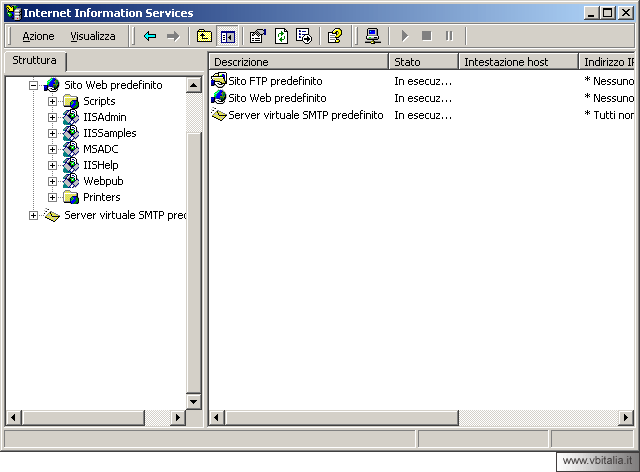Click the Sito Web predefinito icon in the list
Image resolution: width=640 pixels, height=472 pixels.
point(219,98)
